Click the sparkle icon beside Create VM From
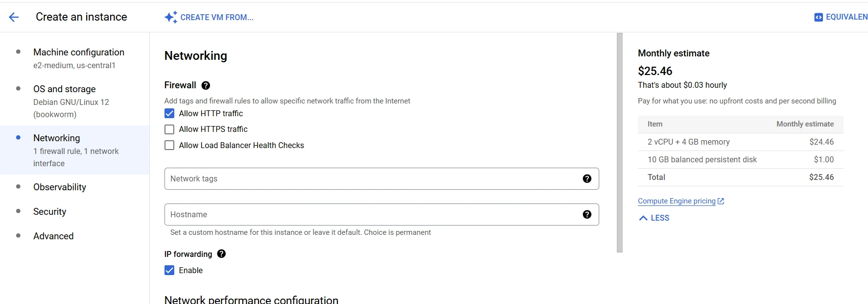 tap(170, 17)
